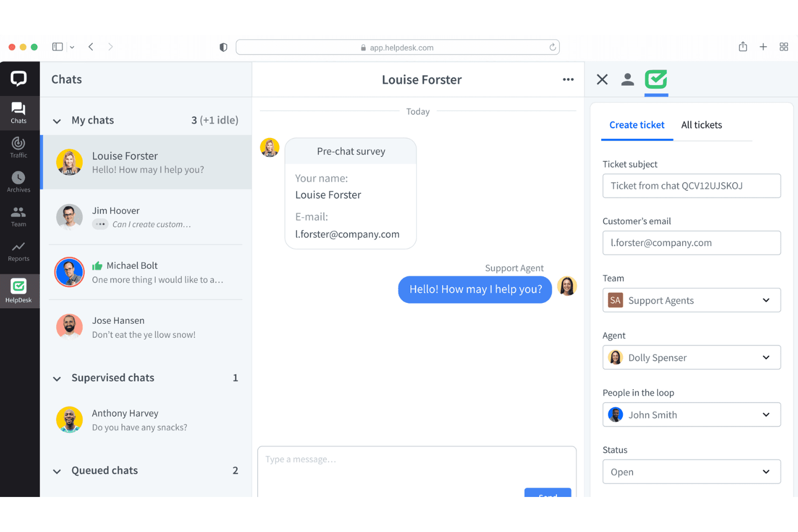Open Jose Hansen's chat
Image resolution: width=798 pixels, height=532 pixels.
(x=146, y=327)
